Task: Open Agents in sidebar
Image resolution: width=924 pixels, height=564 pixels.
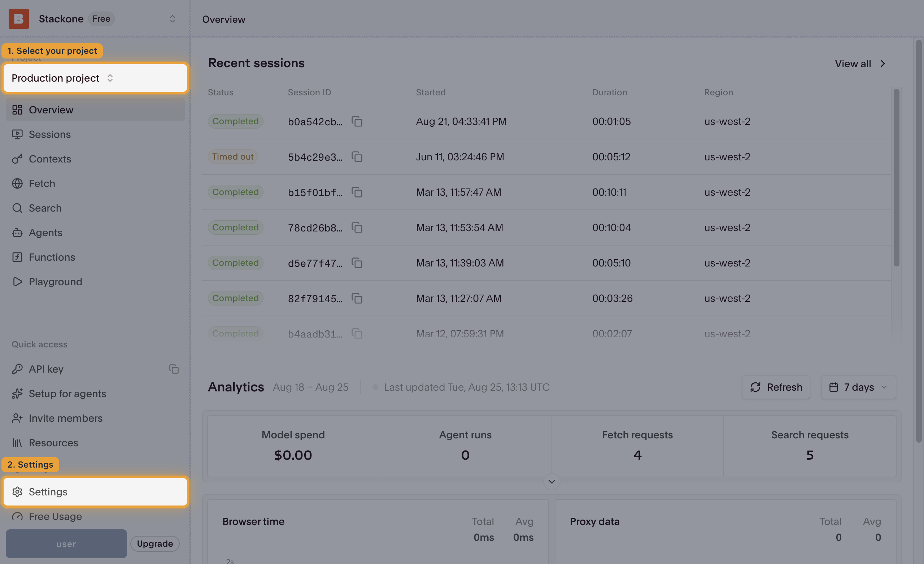Action: [95, 233]
